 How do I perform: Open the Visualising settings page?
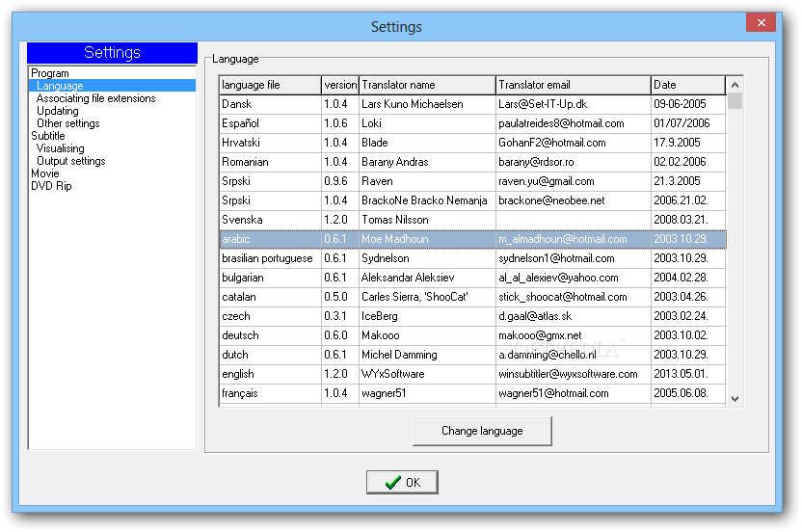coord(61,148)
